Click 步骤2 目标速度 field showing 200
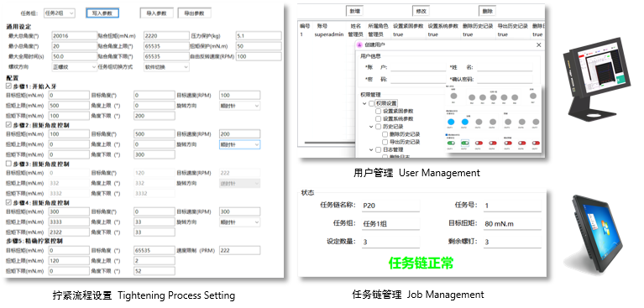Viewport: 644px width, 308px height. pos(239,134)
